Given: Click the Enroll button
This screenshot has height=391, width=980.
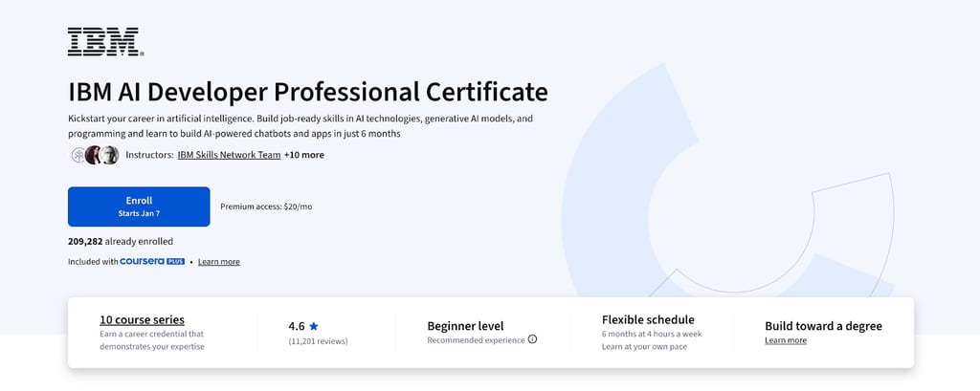Looking at the screenshot, I should tap(139, 206).
